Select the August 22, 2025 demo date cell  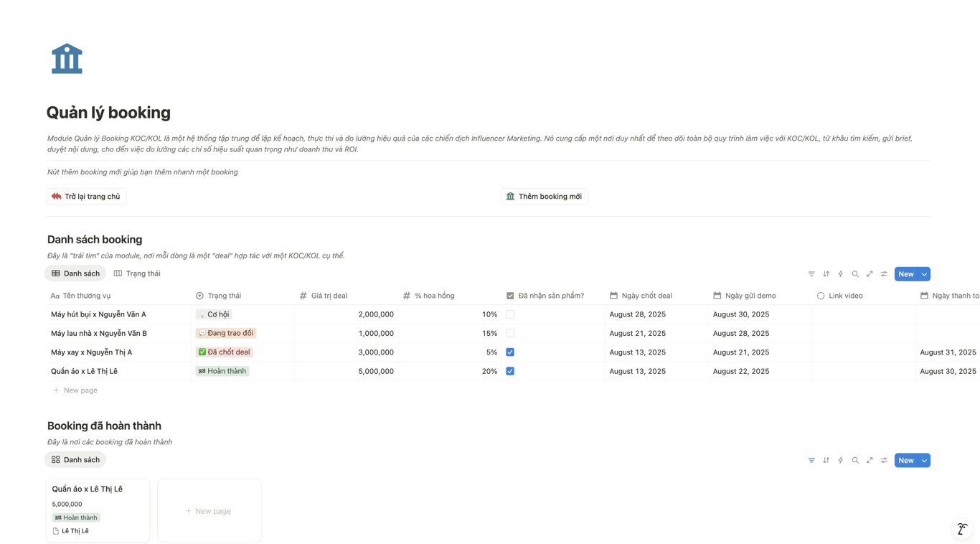(760, 371)
